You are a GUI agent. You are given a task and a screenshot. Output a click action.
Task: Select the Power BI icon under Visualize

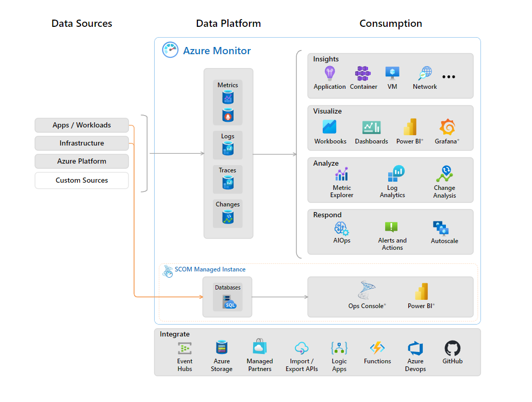pos(410,127)
